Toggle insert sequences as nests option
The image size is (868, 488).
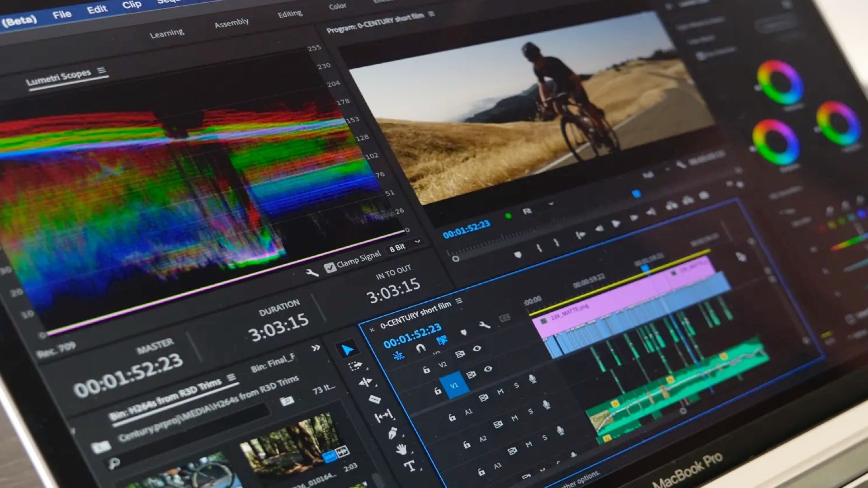(x=398, y=356)
